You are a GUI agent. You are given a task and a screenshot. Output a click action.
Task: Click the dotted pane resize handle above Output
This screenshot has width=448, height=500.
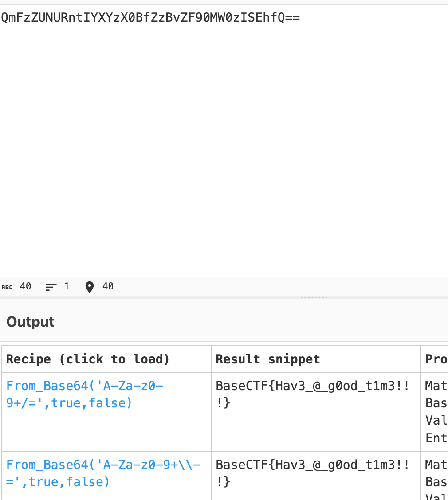point(314,297)
